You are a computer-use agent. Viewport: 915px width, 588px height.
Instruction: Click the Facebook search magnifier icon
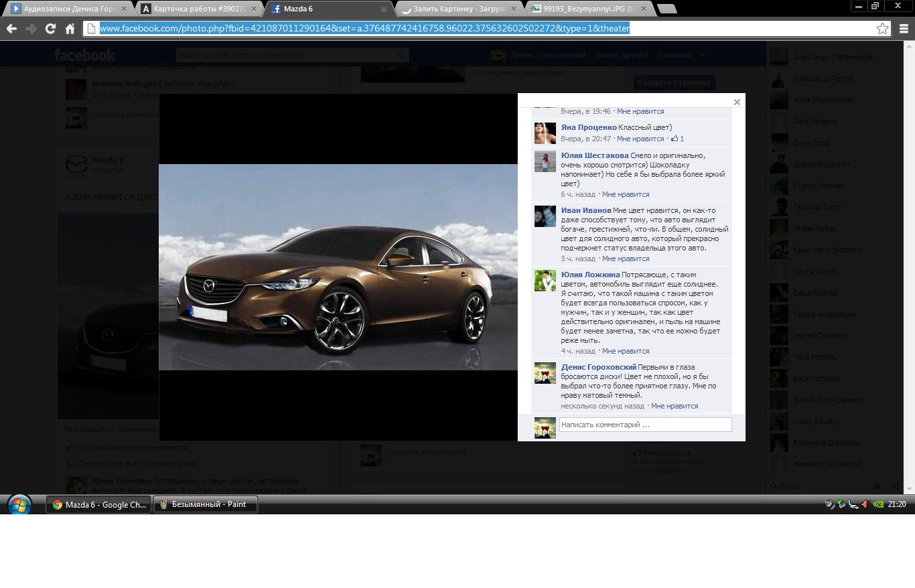[x=402, y=55]
